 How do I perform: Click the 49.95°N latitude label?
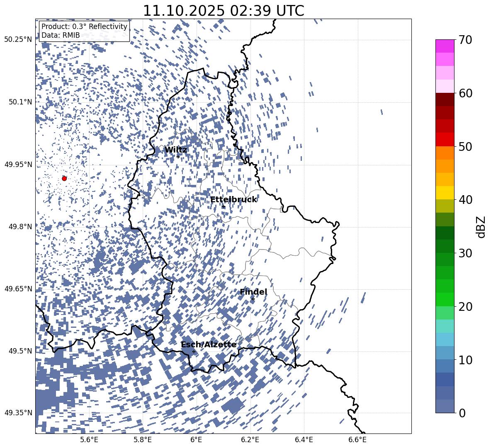pyautogui.click(x=18, y=164)
